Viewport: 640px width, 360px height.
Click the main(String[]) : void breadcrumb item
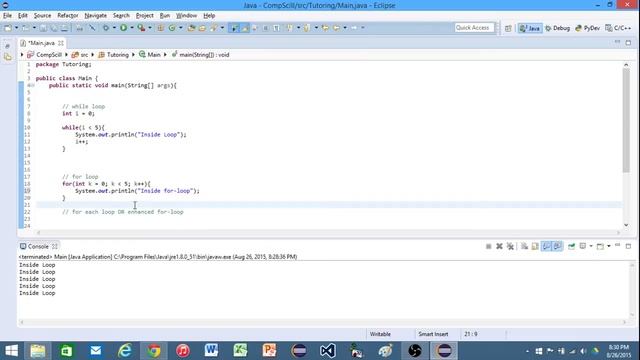[x=200, y=55]
